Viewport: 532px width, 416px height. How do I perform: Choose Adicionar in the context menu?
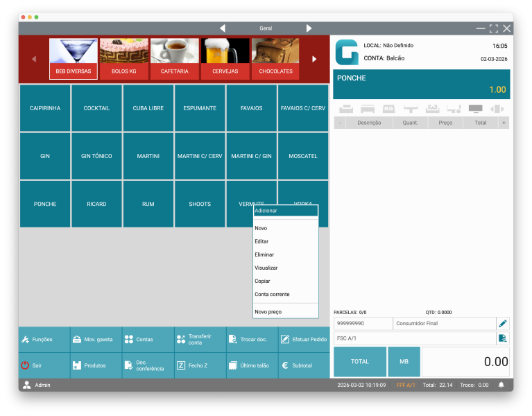click(285, 211)
